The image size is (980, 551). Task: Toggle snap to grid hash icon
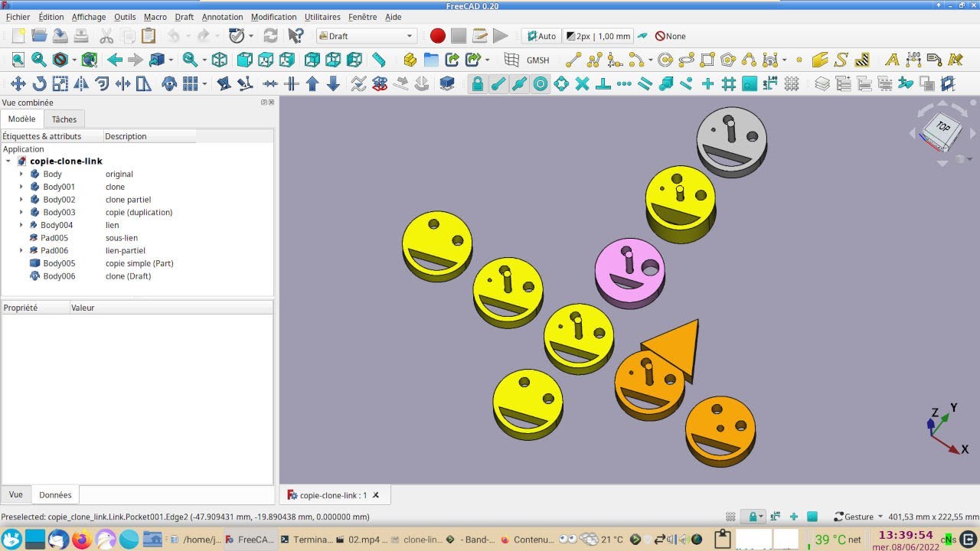(728, 83)
